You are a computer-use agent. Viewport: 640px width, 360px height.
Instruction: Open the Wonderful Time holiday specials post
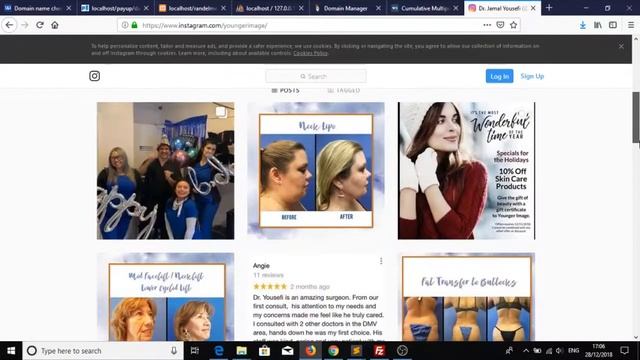click(466, 171)
